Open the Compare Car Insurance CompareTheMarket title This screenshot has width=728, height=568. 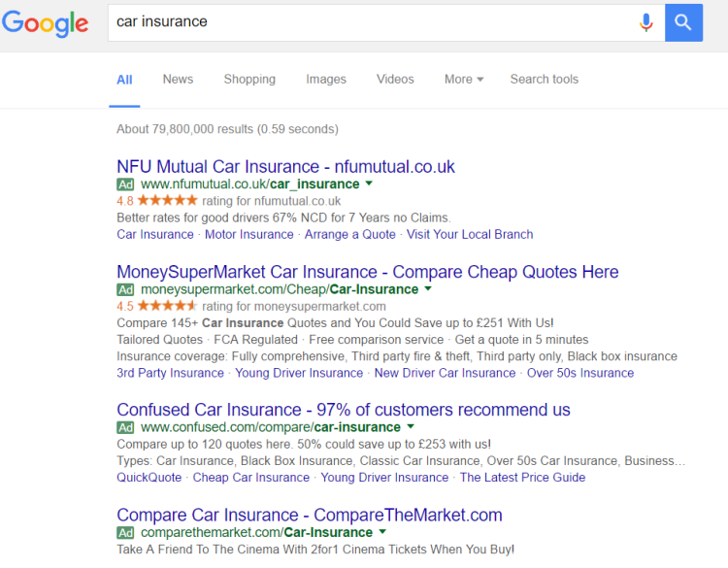tap(310, 515)
